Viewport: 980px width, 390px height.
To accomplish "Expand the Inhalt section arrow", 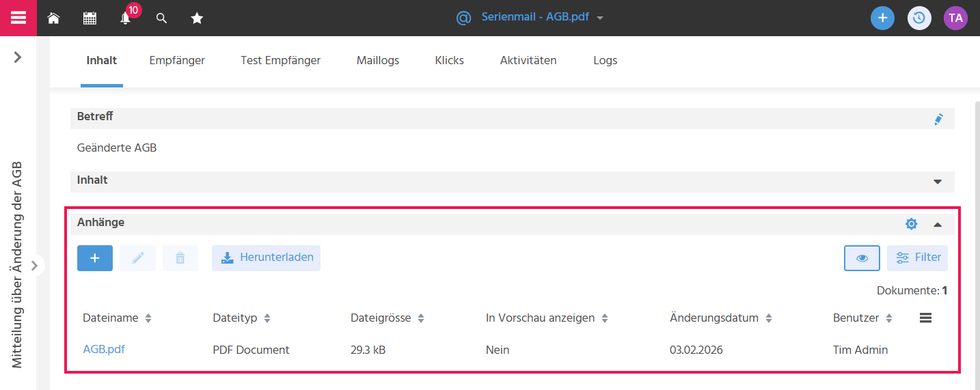I will [x=938, y=182].
